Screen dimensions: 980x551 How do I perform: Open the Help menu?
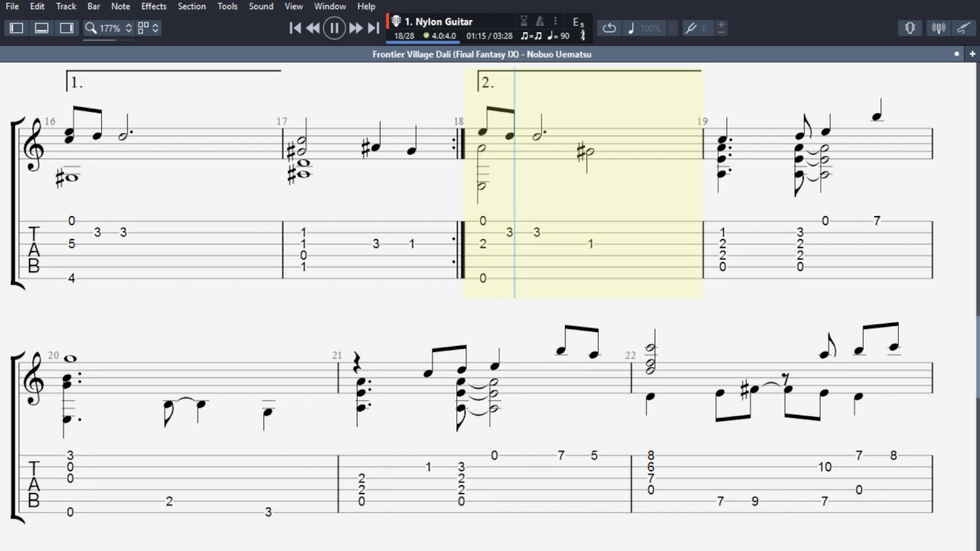tap(367, 6)
